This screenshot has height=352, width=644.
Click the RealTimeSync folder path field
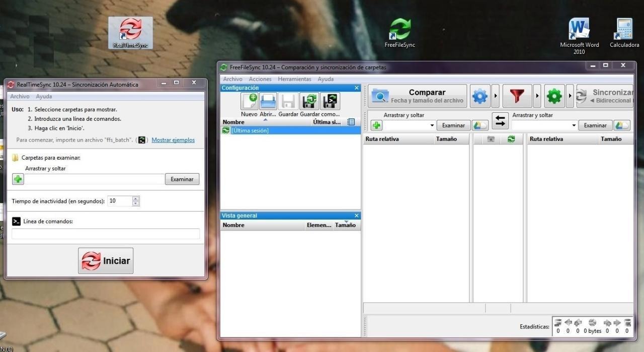[x=95, y=179]
